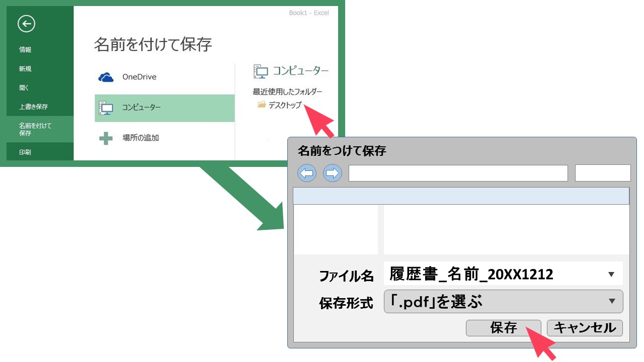Click the back arrow in the save dialog
This screenshot has height=362, width=644.
(x=307, y=173)
